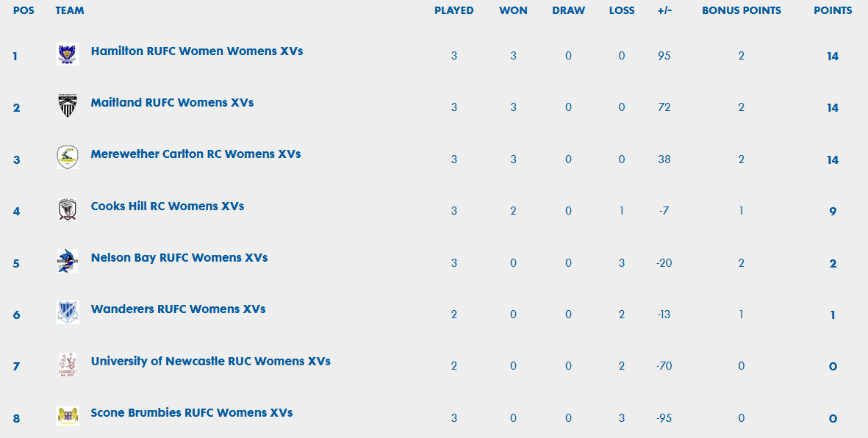
Task: Open Wanderers RUFC Womens XVs link
Action: [x=179, y=309]
